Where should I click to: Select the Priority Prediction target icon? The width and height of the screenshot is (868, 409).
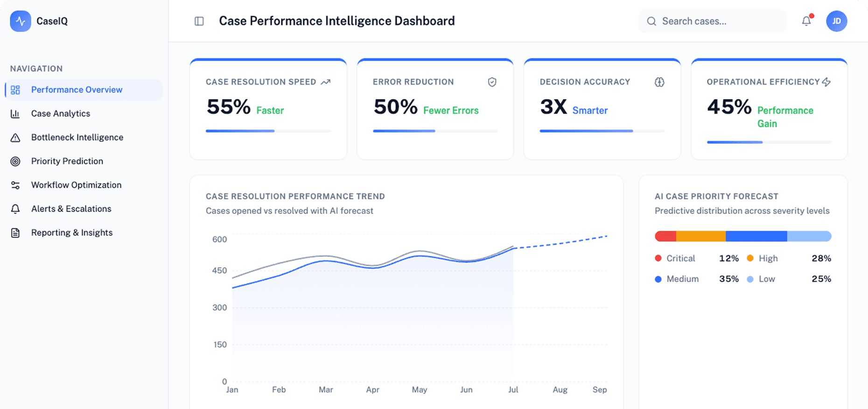(15, 161)
